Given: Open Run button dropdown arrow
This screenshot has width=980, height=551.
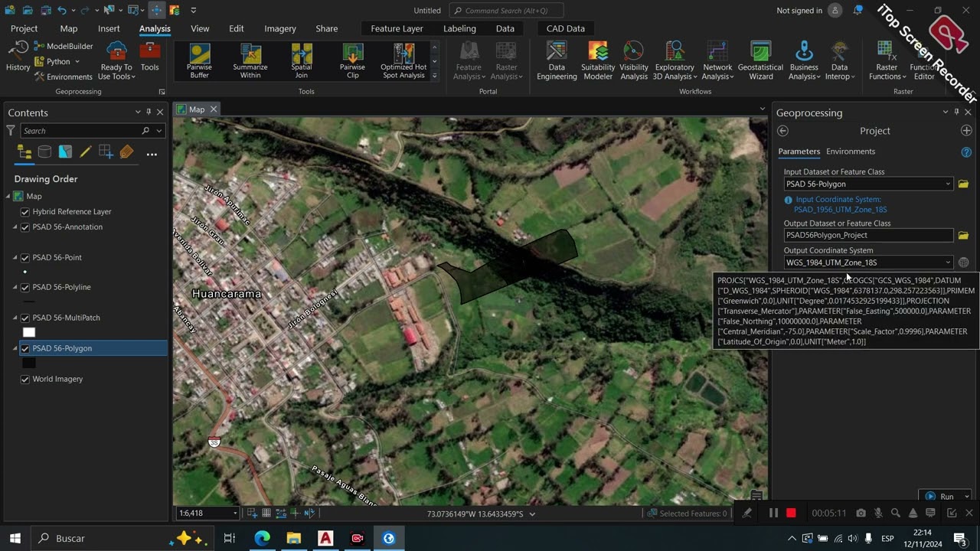Looking at the screenshot, I should point(966,497).
